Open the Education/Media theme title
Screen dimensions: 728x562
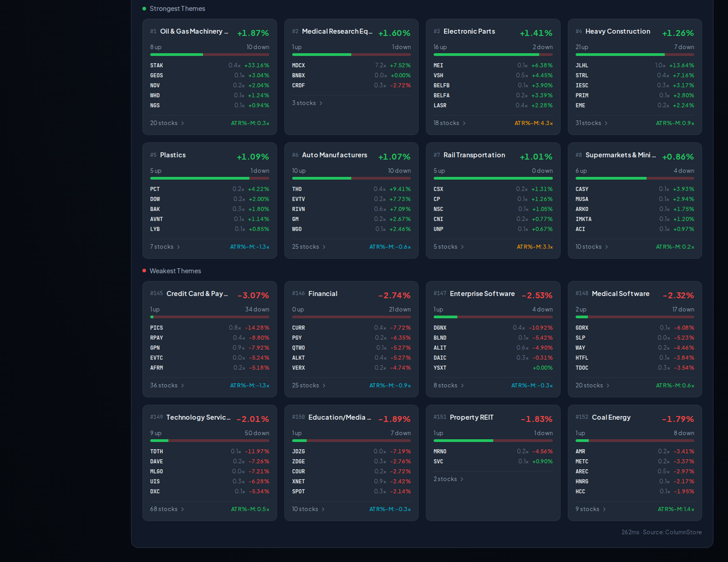tap(340, 417)
